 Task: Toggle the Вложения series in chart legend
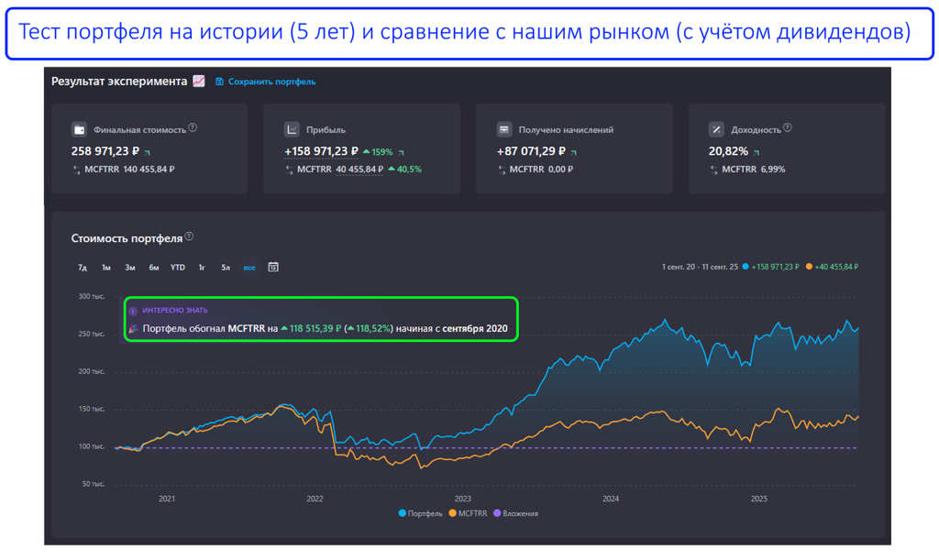(516, 513)
